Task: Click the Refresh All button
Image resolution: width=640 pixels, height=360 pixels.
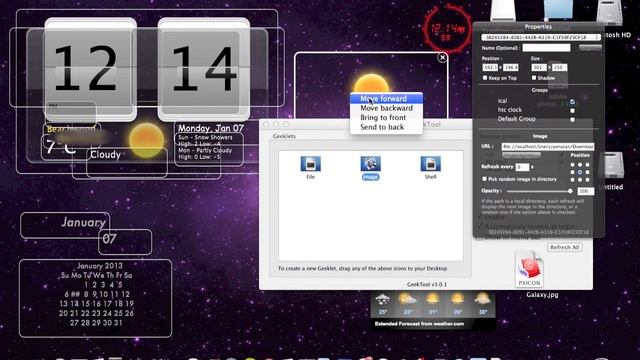Action: (564, 247)
